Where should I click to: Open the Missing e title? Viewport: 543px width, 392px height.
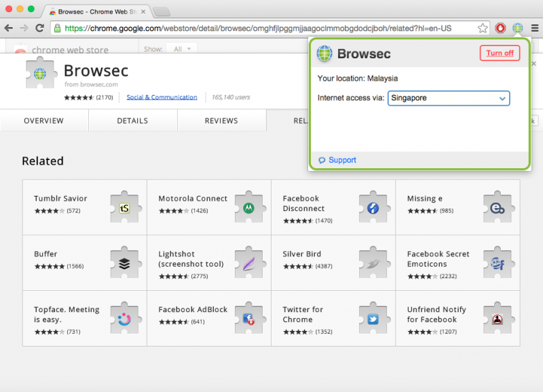coord(425,198)
